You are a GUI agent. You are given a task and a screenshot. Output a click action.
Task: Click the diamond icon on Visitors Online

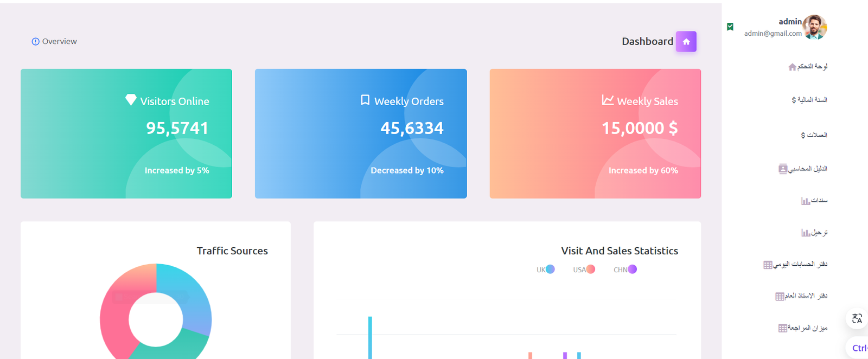(x=131, y=100)
